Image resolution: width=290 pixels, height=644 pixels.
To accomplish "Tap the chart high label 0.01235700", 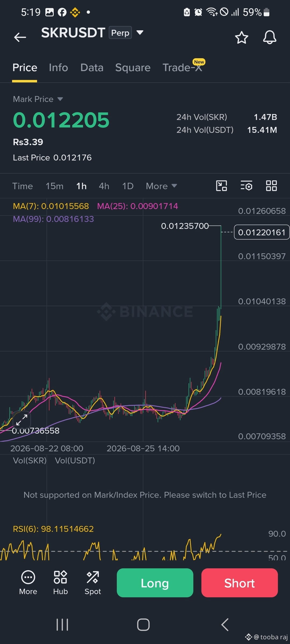I will click(185, 226).
